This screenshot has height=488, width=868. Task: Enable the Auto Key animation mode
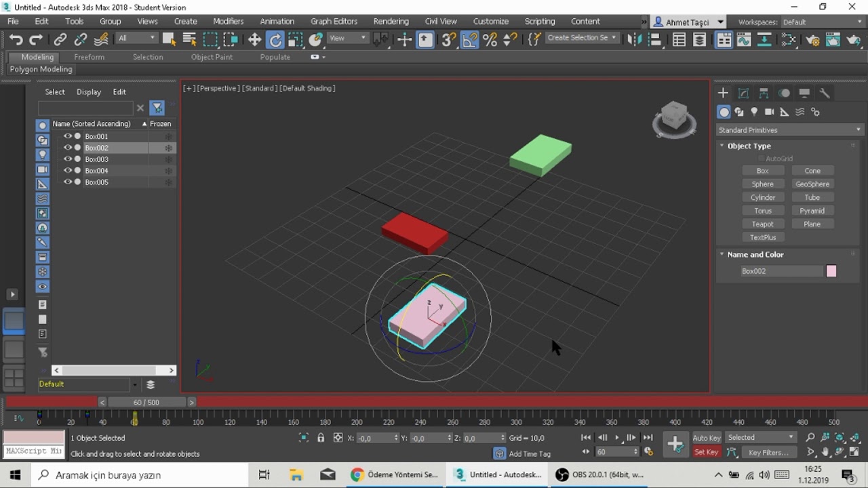point(707,438)
